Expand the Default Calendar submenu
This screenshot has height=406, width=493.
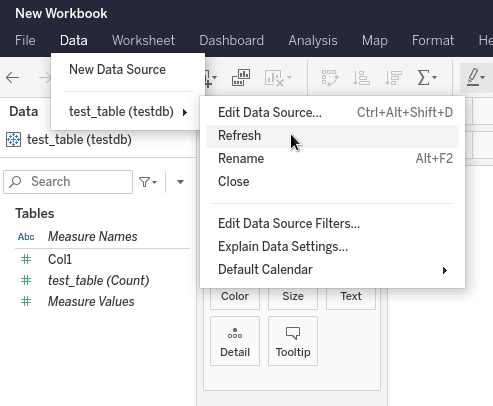click(332, 270)
